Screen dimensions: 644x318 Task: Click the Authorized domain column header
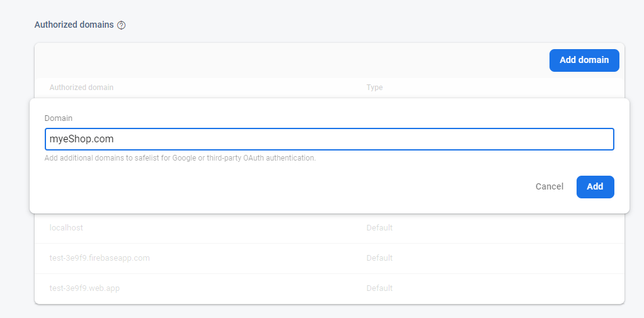click(x=81, y=88)
